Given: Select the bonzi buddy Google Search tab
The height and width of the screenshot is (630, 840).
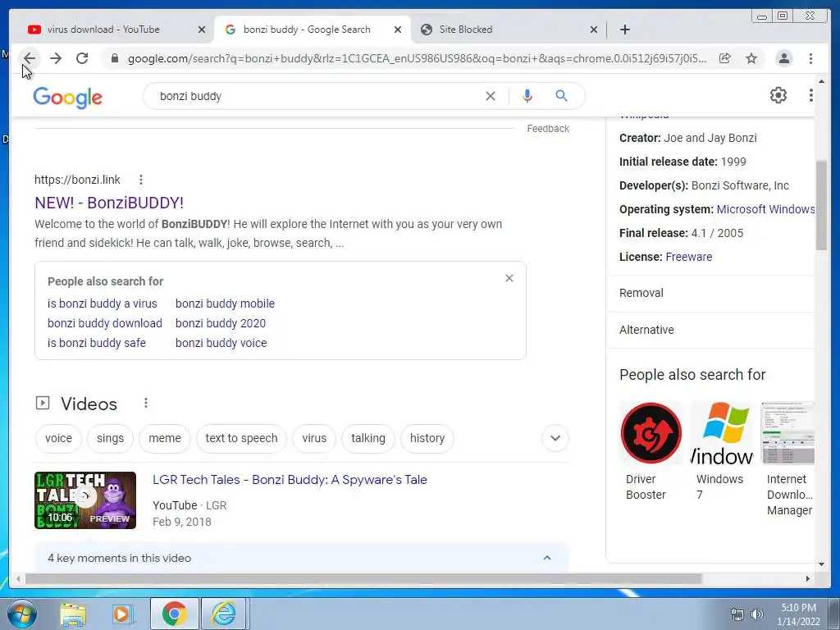Looking at the screenshot, I should pos(313,30).
